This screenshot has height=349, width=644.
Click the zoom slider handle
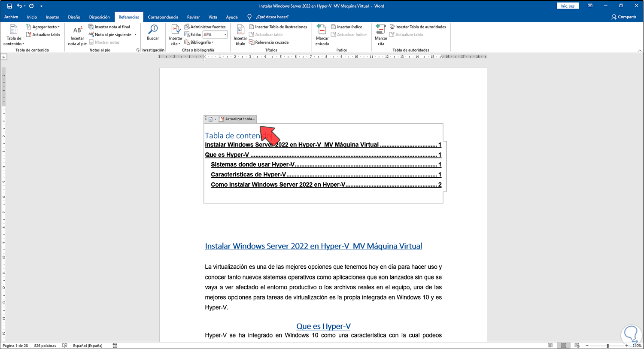tap(608, 346)
